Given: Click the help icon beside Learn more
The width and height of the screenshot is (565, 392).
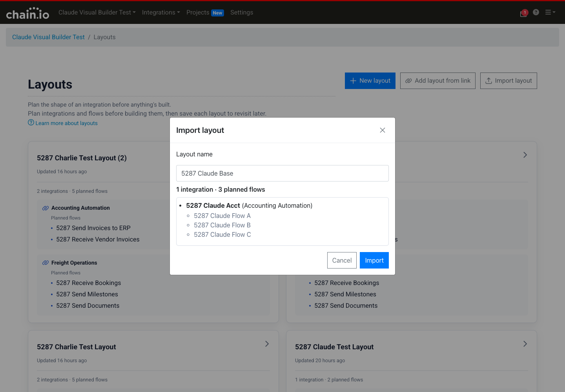Looking at the screenshot, I should [31, 123].
